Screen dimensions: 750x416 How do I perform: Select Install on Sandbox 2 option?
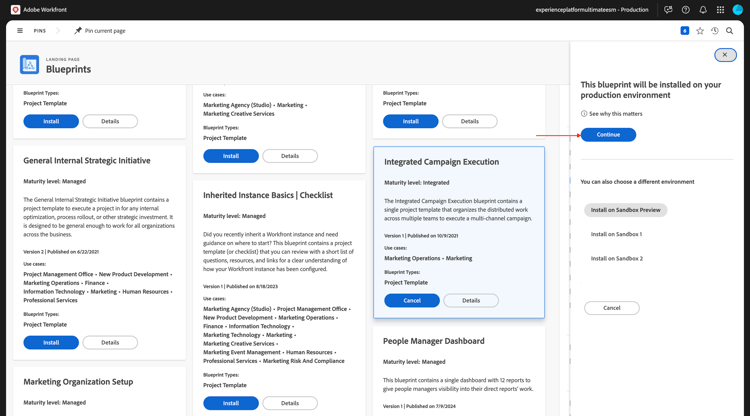617,259
